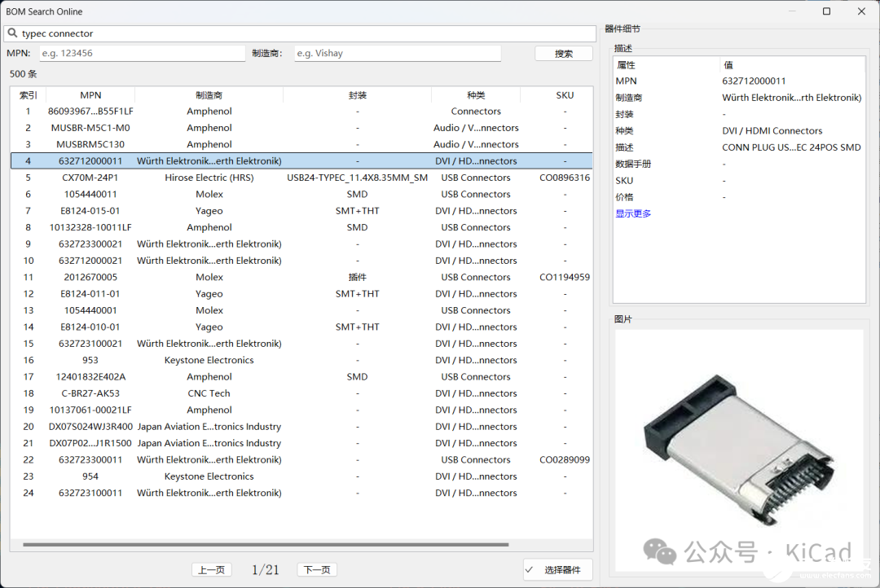
Task: Select row with MPN 632723300011
Action: (x=301, y=459)
